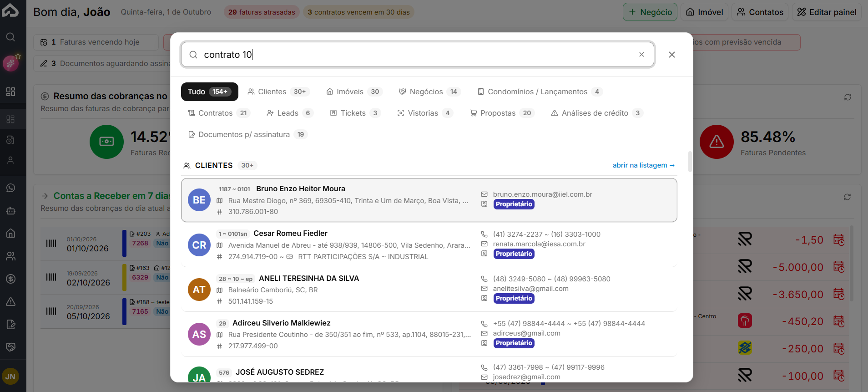Filter results by Clientes
The height and width of the screenshot is (392, 868).
[x=278, y=92]
